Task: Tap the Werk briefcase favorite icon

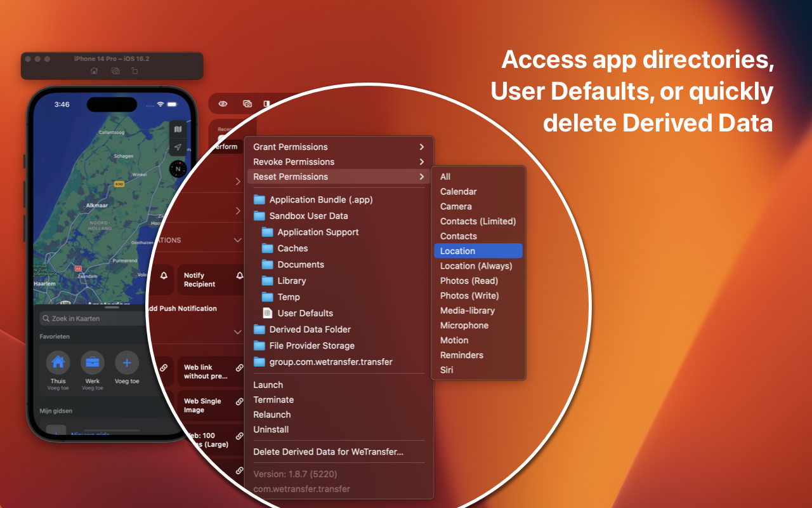Action: pos(92,363)
